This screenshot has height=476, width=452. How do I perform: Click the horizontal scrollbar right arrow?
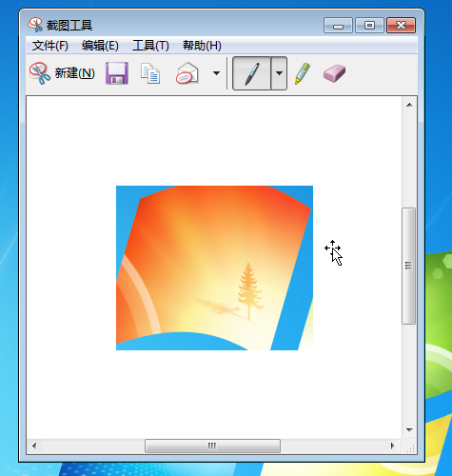(x=393, y=446)
